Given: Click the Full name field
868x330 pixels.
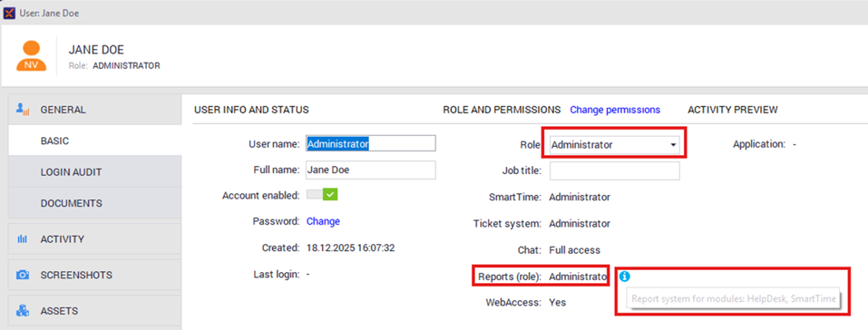Looking at the screenshot, I should (370, 170).
